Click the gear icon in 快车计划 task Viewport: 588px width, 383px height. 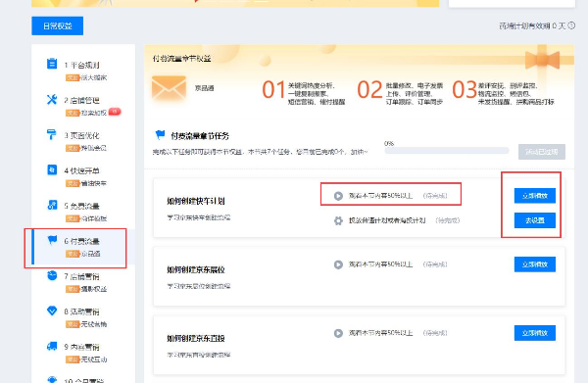click(338, 220)
